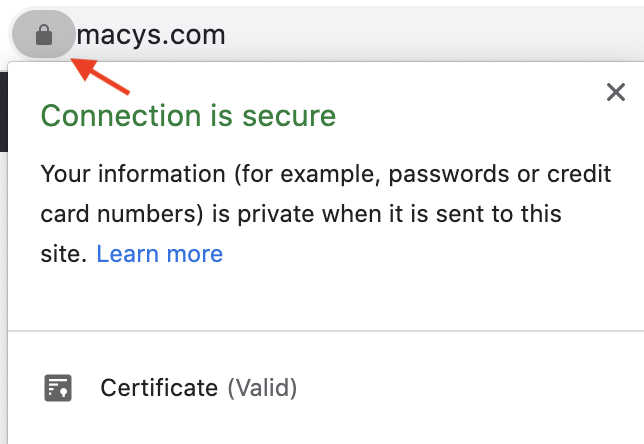644x444 pixels.
Task: Click the padlock icon beside macys.com
Action: 43,36
